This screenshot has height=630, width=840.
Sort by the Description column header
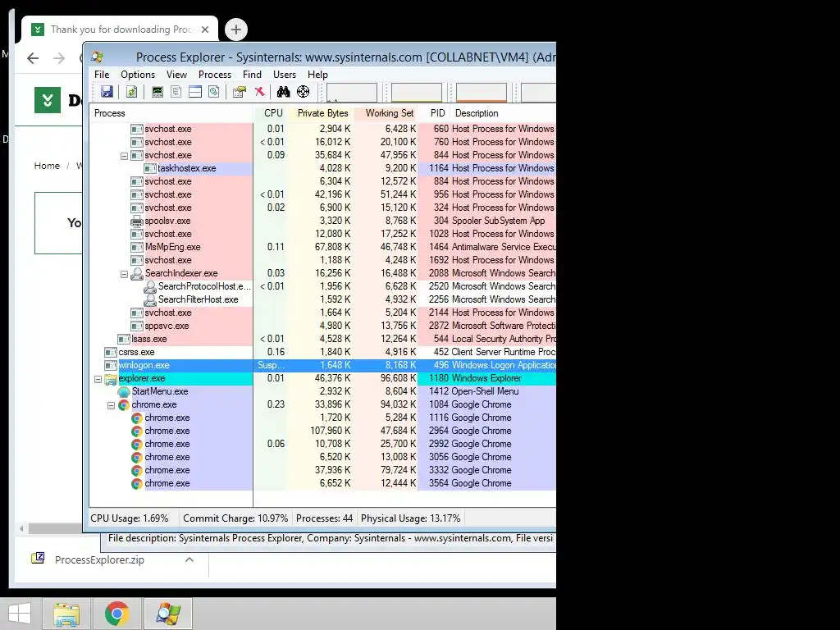504,113
